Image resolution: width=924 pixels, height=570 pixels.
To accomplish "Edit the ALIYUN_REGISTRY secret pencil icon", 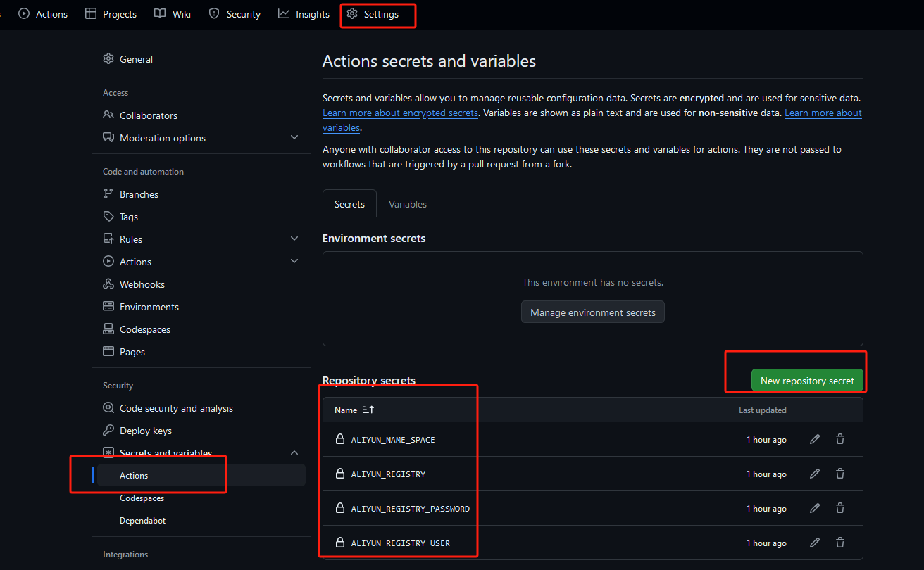I will point(815,474).
